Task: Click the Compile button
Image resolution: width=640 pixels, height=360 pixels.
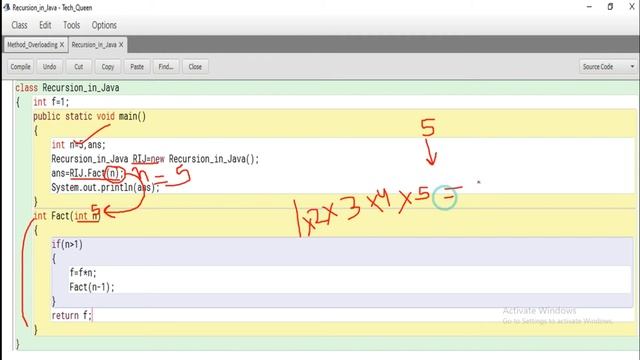Action: (x=20, y=67)
